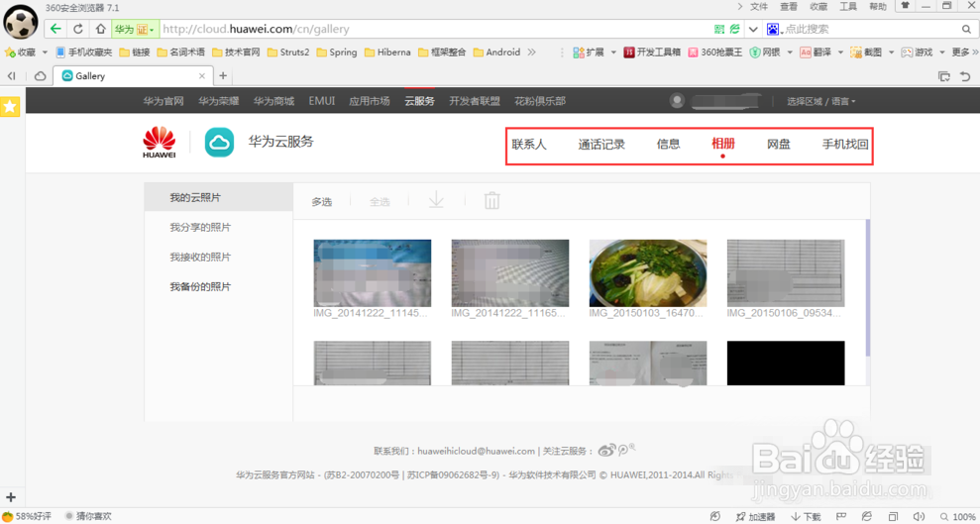This screenshot has height=524, width=980.
Task: Open the 查看 menu
Action: [x=789, y=7]
